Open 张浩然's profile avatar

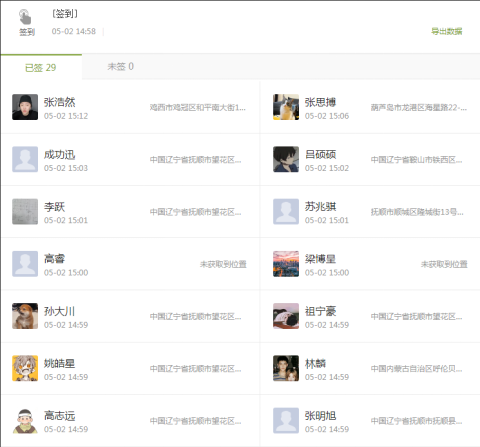click(25, 107)
